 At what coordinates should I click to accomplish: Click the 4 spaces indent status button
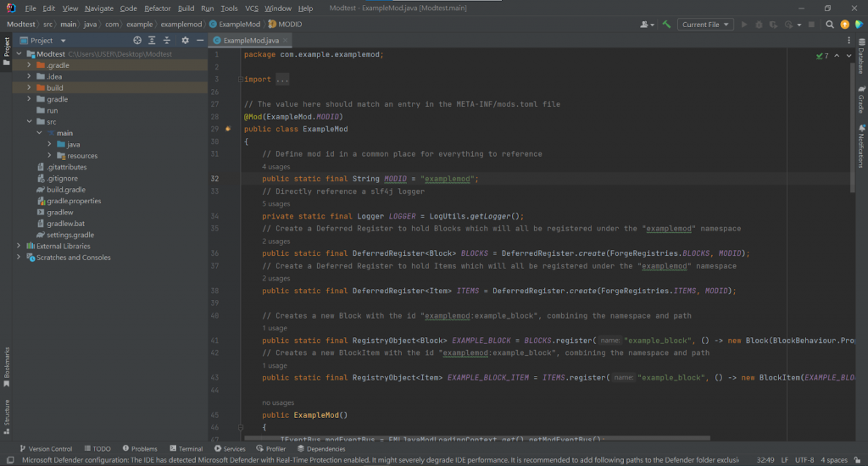point(833,460)
